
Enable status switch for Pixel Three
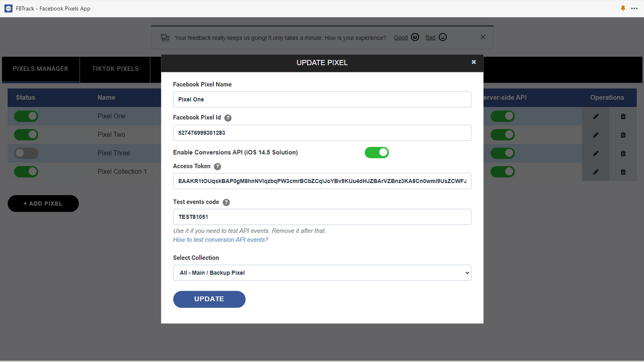(x=26, y=153)
